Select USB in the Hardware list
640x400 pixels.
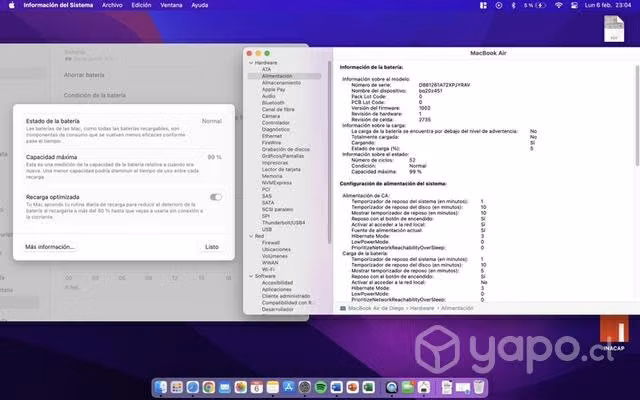(x=267, y=230)
